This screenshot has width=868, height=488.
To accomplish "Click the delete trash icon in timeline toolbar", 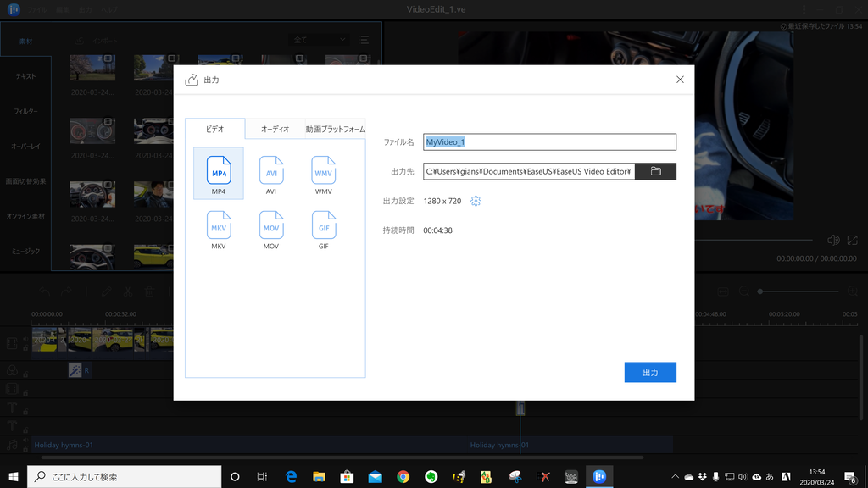I will click(149, 291).
